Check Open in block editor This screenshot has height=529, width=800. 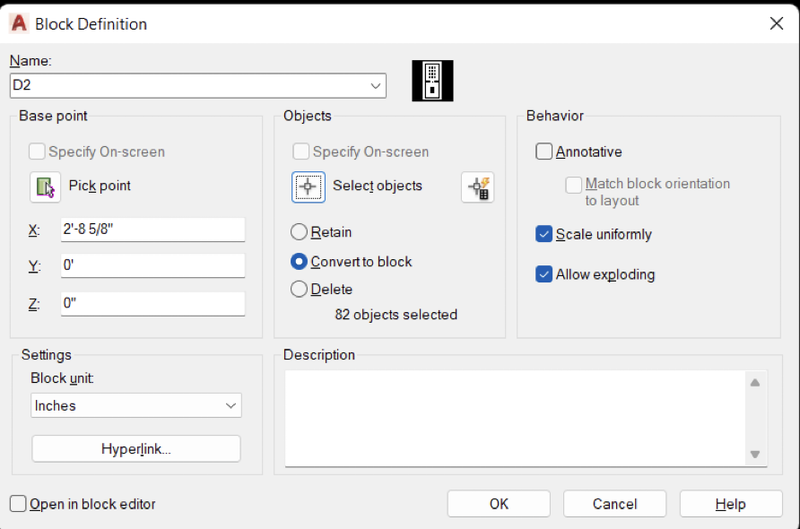point(18,504)
